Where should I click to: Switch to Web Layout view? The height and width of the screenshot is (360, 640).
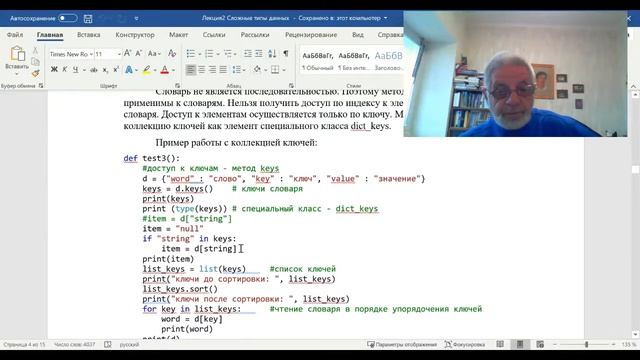tap(540, 344)
